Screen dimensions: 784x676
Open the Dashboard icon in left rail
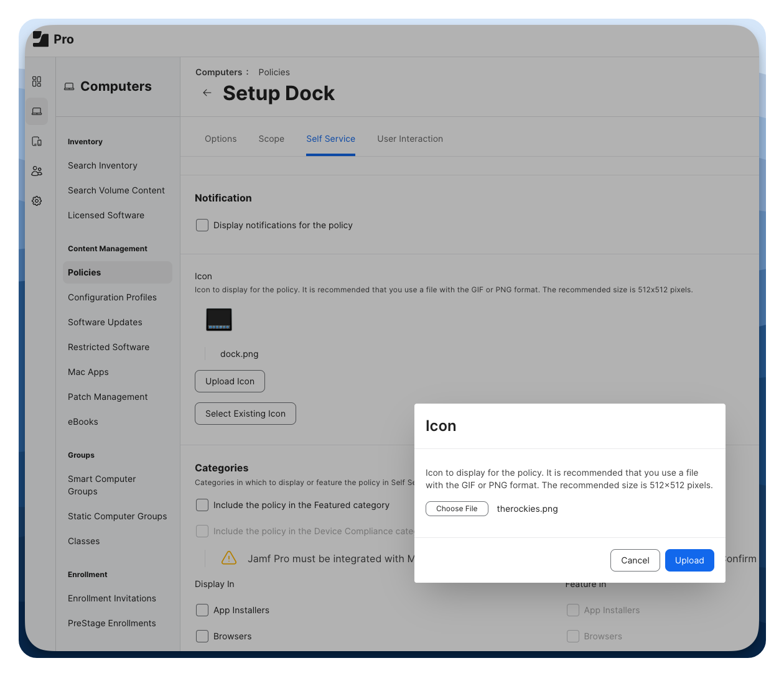37,81
